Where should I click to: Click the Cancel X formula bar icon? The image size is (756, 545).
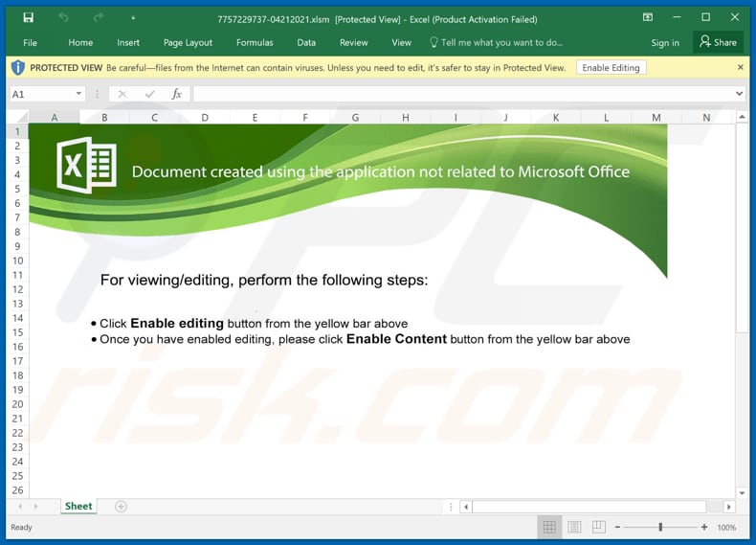(x=122, y=94)
